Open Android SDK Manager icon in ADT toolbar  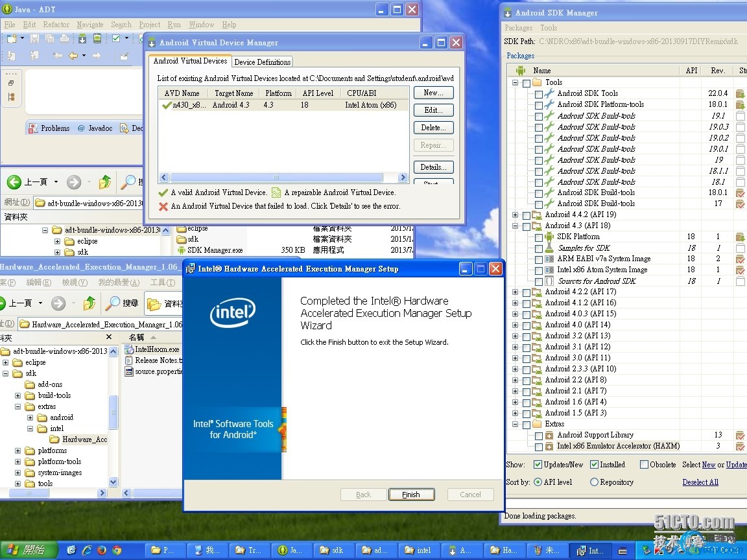tap(83, 39)
